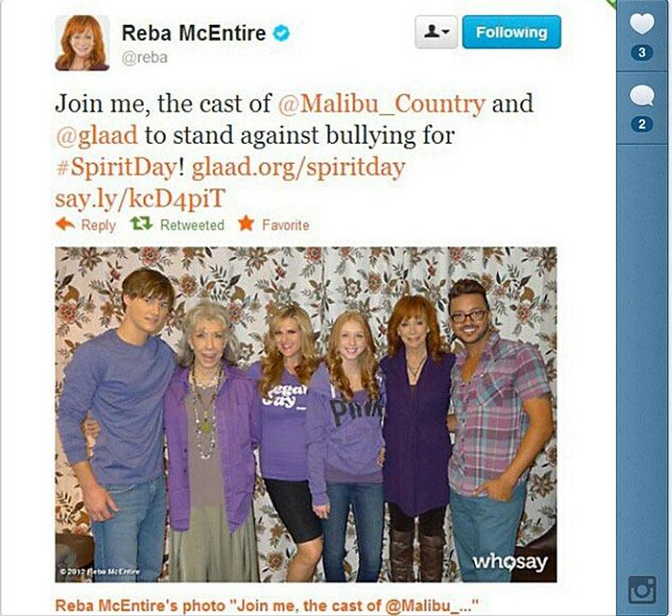
Task: Open the glaad.org/spiritday link
Action: tap(298, 168)
